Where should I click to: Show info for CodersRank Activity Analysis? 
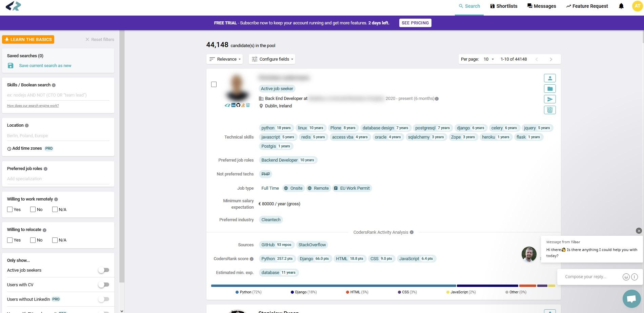(x=411, y=232)
